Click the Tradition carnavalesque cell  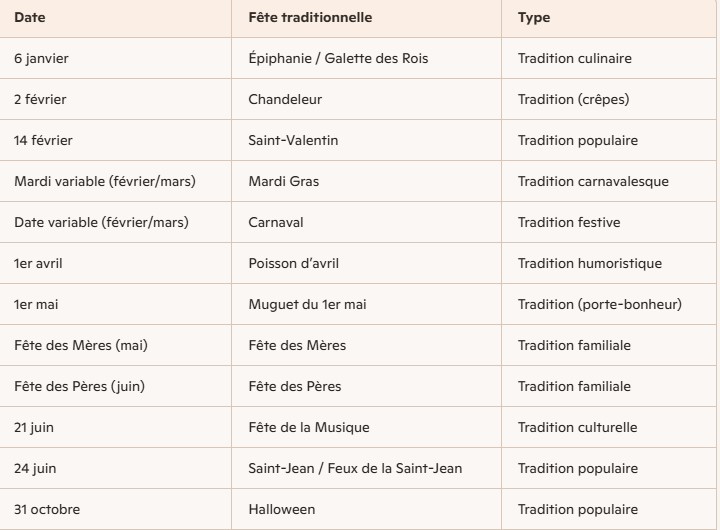pyautogui.click(x=593, y=182)
